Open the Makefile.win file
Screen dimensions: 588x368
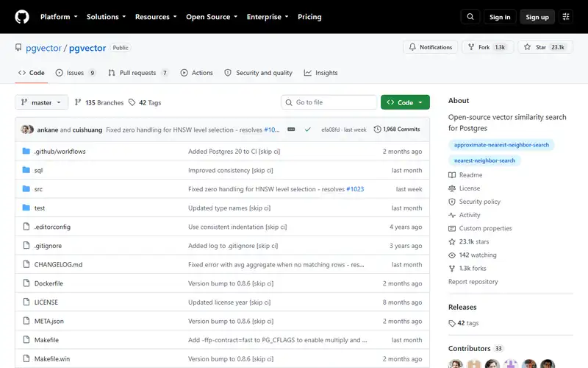[52, 359]
